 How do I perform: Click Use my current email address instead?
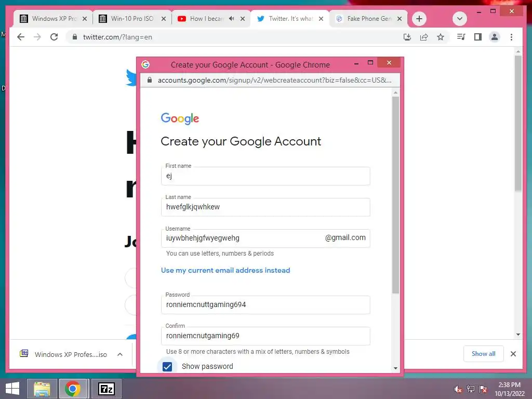pyautogui.click(x=225, y=270)
